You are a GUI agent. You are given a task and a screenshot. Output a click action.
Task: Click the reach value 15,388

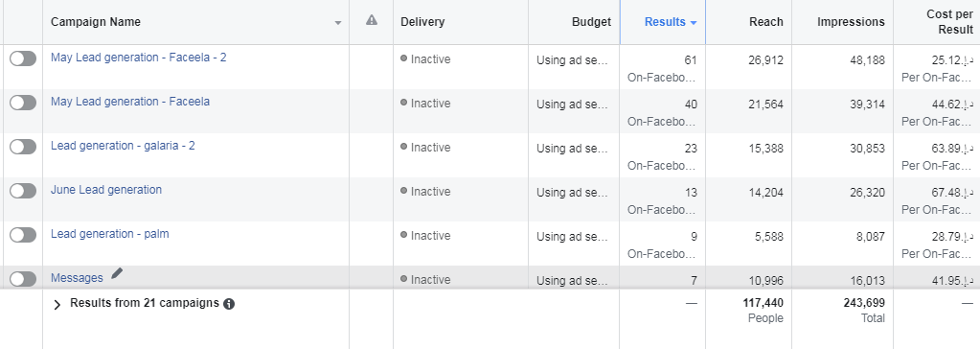point(765,149)
